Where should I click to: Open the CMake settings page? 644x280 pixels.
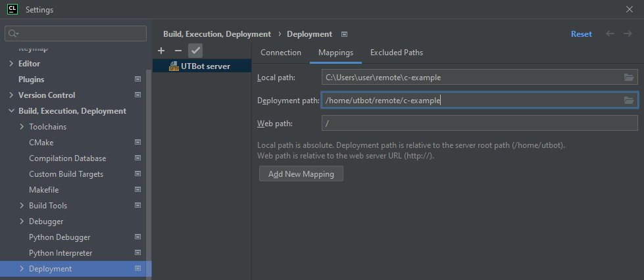pos(41,143)
